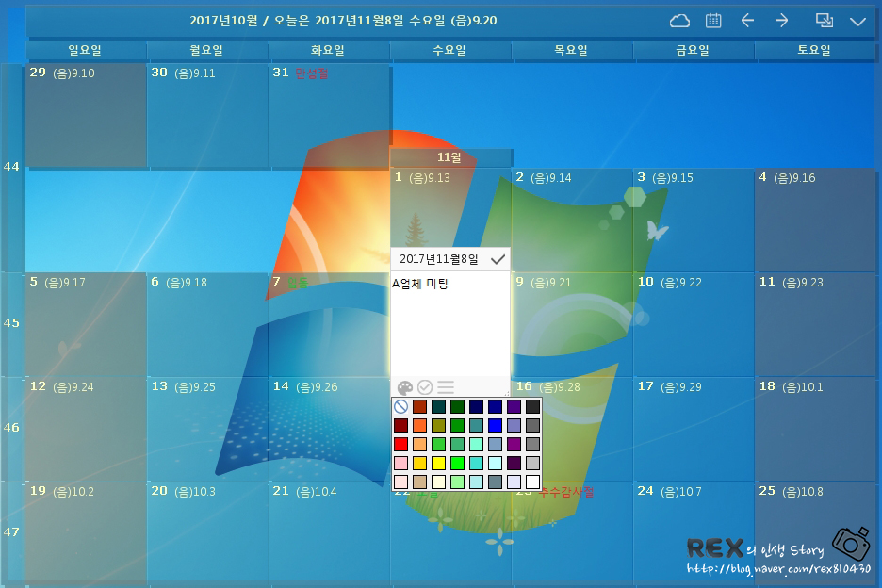The image size is (882, 588).
Task: Click the 2017년11월8일 date label in popup
Action: pos(439,259)
